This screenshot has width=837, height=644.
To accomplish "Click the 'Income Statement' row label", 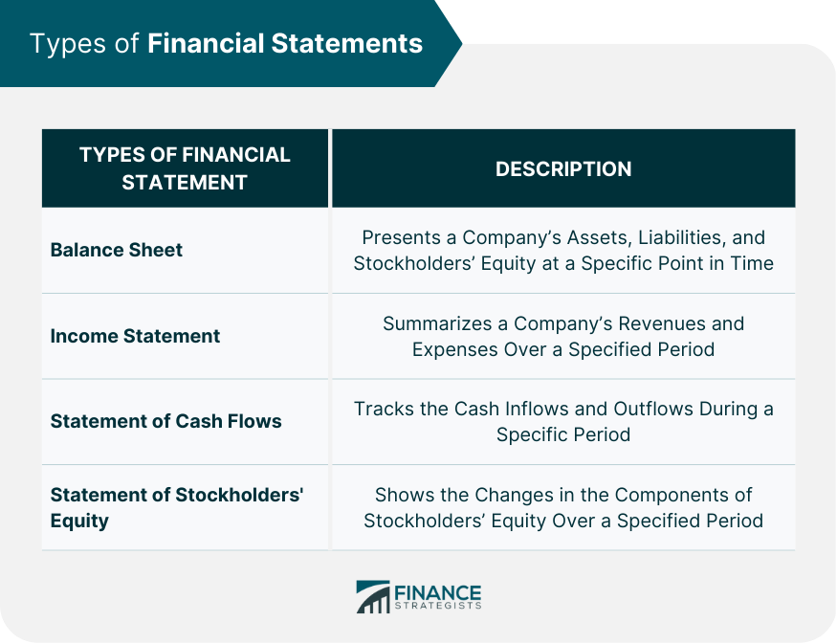I will (x=135, y=336).
